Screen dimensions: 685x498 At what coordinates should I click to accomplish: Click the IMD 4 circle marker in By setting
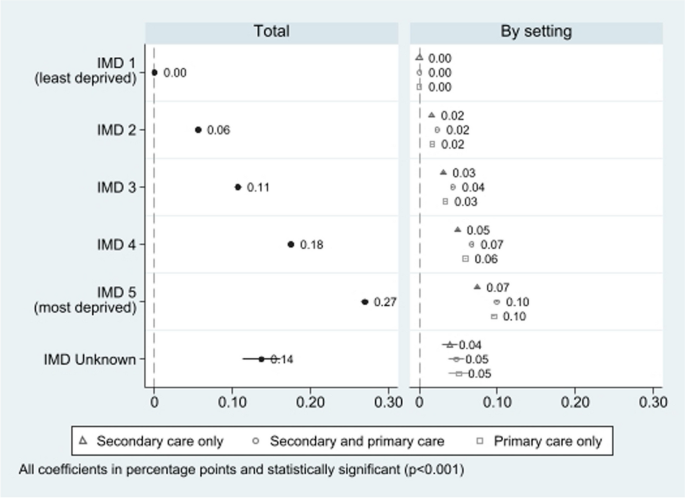(x=472, y=244)
